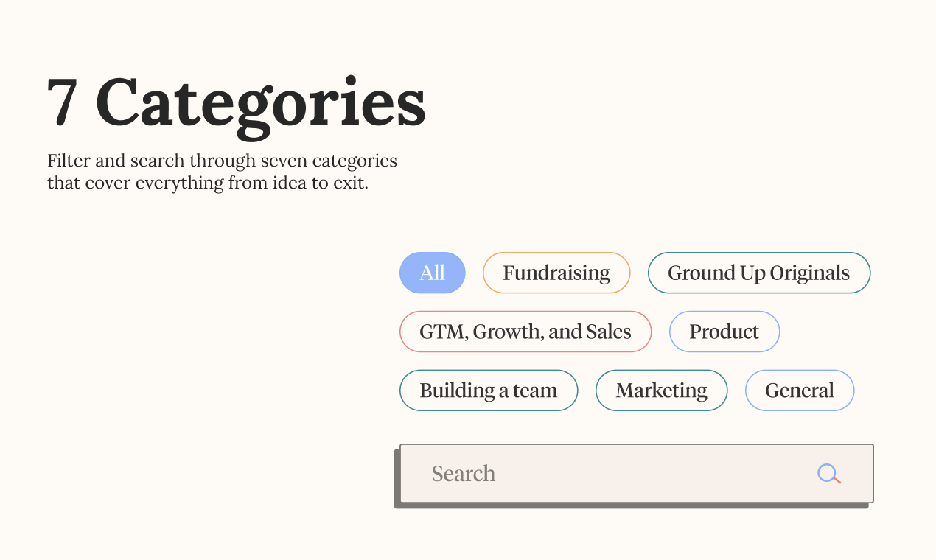Click the red-outlined GTM pill
The height and width of the screenshot is (560, 936).
click(525, 332)
